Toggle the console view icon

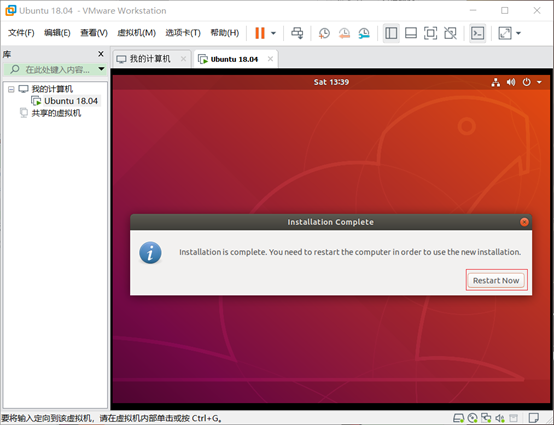pos(477,33)
